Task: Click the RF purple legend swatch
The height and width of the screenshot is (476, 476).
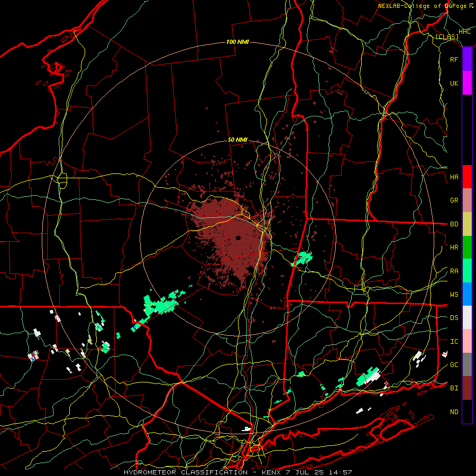Action: pyautogui.click(x=467, y=59)
